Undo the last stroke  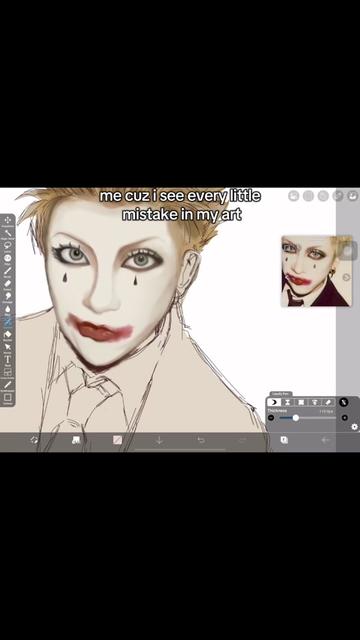[201, 440]
